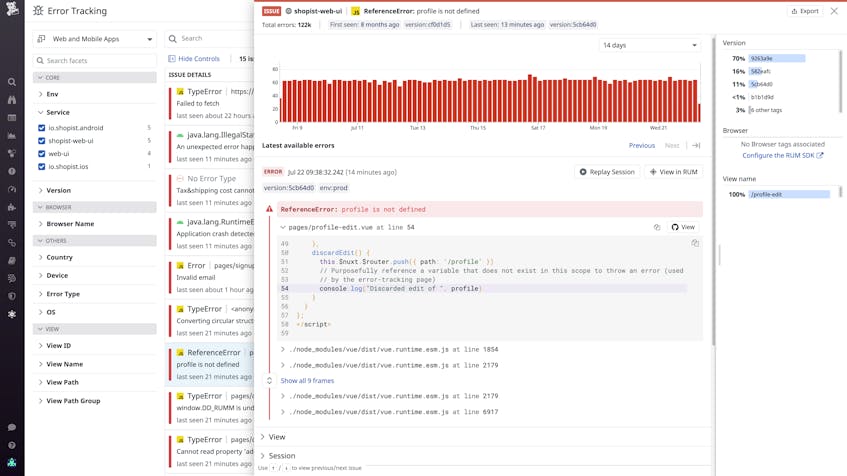Select the 9263a9e version bar
Screen dimensions: 847x476
point(777,58)
